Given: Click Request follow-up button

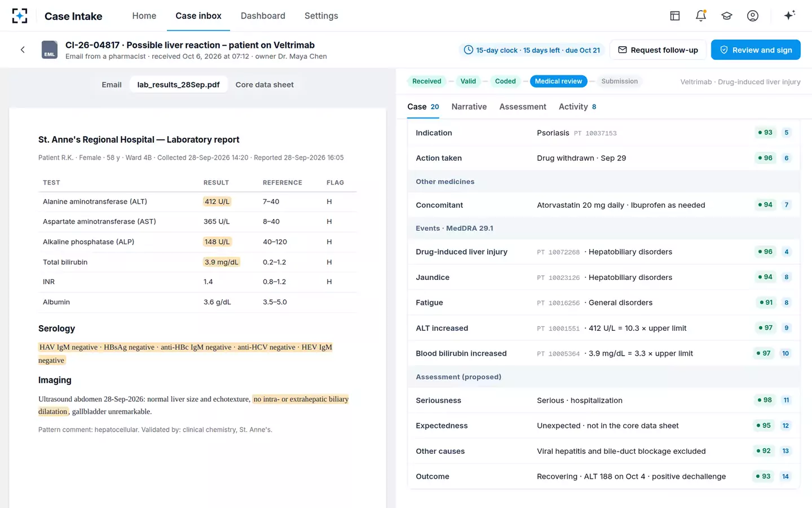Looking at the screenshot, I should 658,50.
